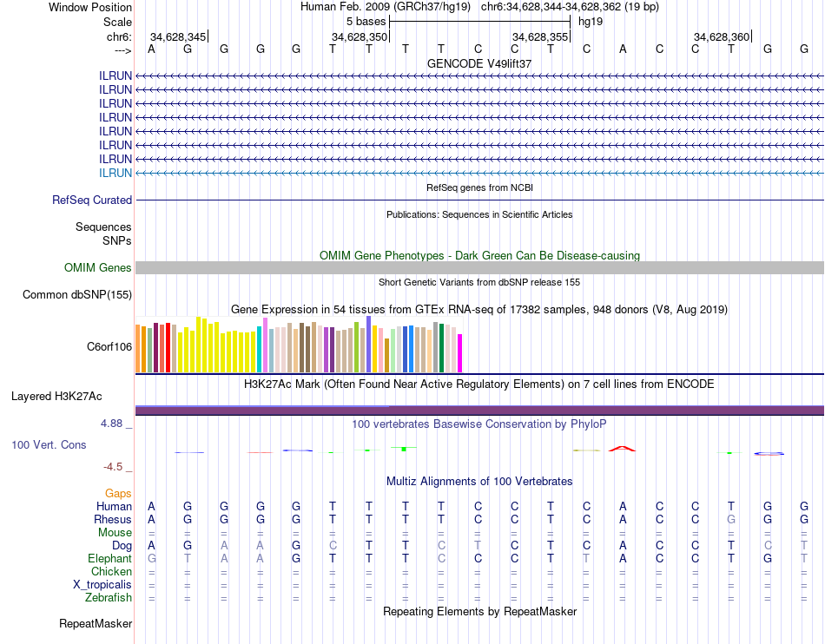Select the Human alignment row label
The height and width of the screenshot is (644, 825).
[x=114, y=506]
